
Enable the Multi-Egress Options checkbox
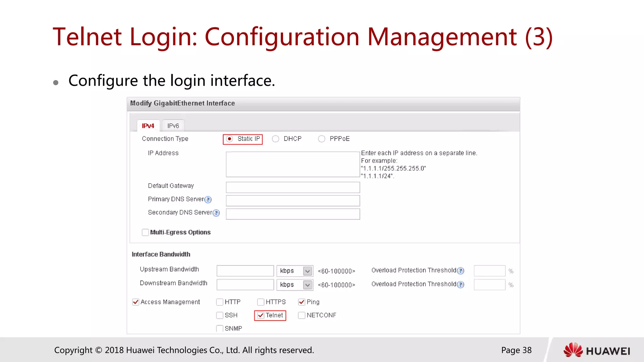pos(145,232)
